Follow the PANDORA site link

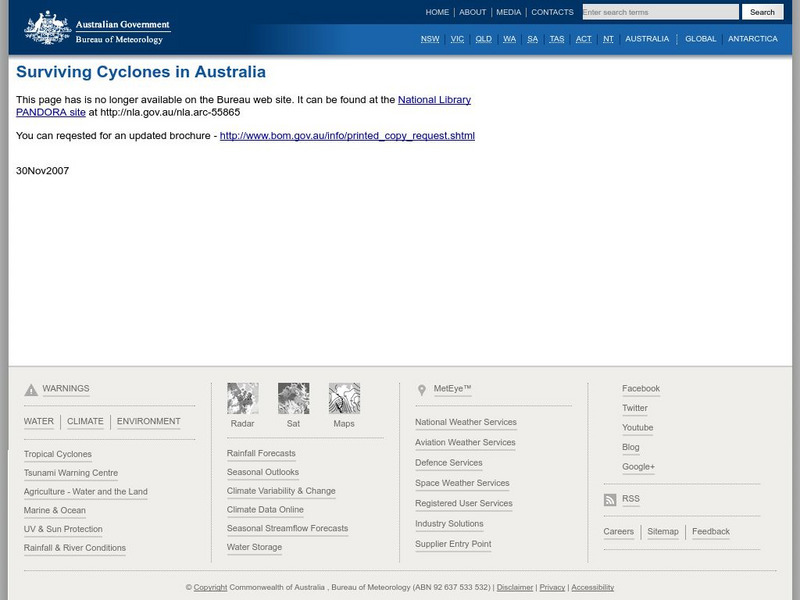pyautogui.click(x=51, y=112)
